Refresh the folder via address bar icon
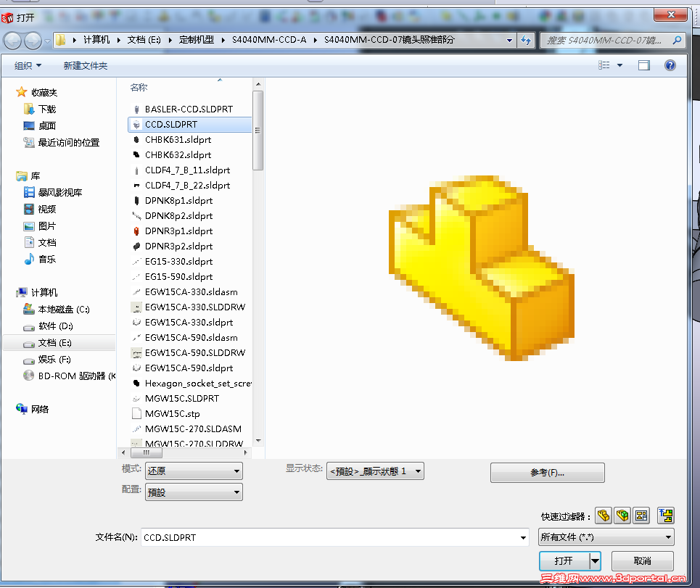The image size is (700, 588). (x=526, y=40)
